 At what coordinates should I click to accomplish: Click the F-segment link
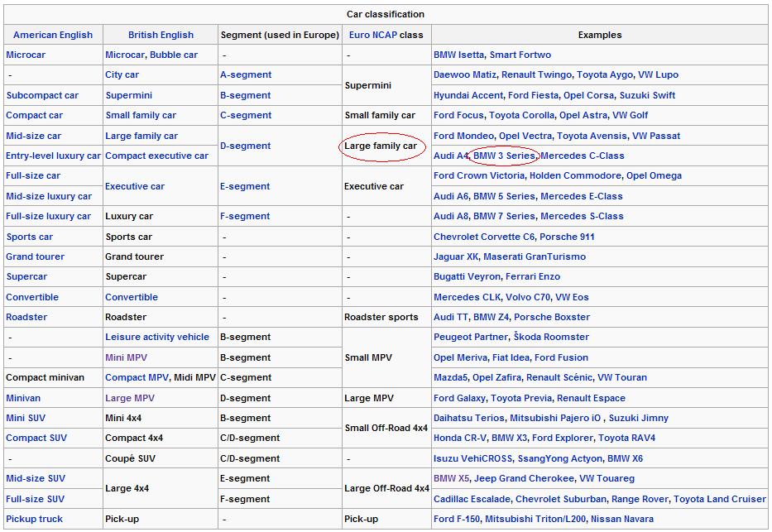coord(245,216)
